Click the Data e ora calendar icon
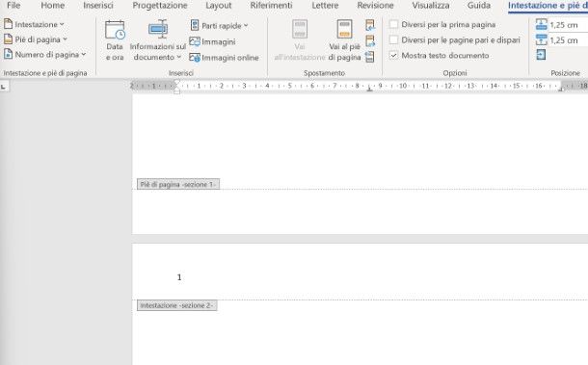Viewport: 588px width, 365px height. coord(115,30)
